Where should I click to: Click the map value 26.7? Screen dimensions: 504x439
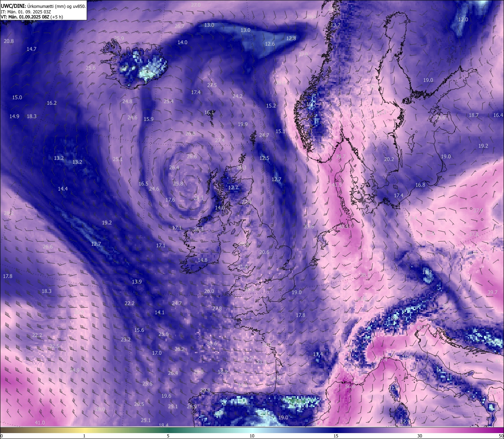coord(179,26)
